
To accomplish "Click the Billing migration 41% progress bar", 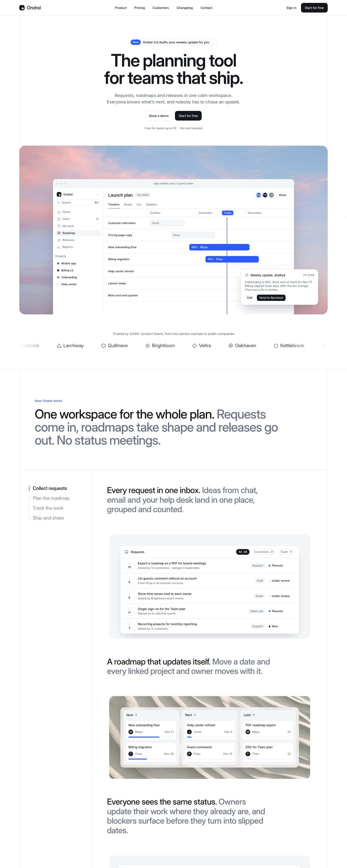I will (232, 259).
